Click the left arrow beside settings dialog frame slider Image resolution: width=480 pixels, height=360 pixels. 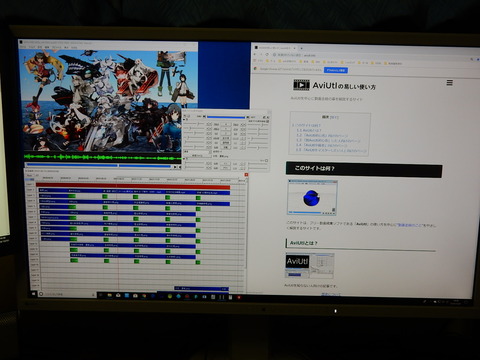tap(204, 116)
